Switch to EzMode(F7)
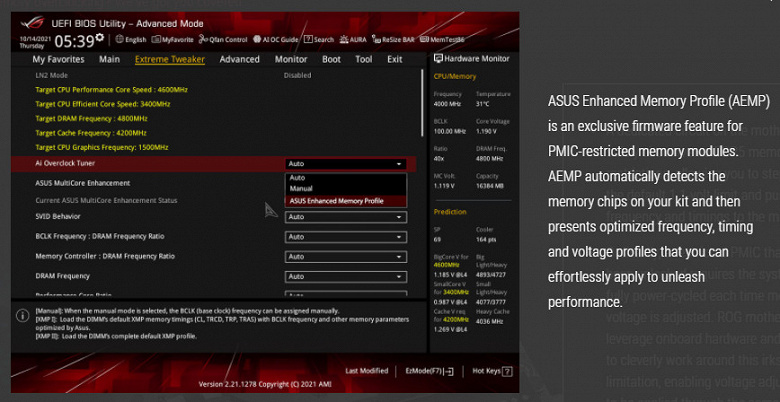 point(429,371)
